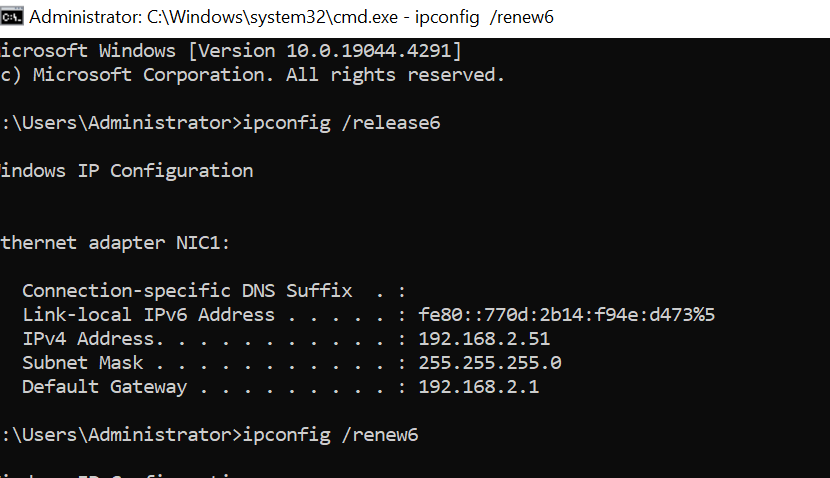830x478 pixels.
Task: Click the Link-local IPv6 address value fe80::770d
Action: (x=566, y=315)
